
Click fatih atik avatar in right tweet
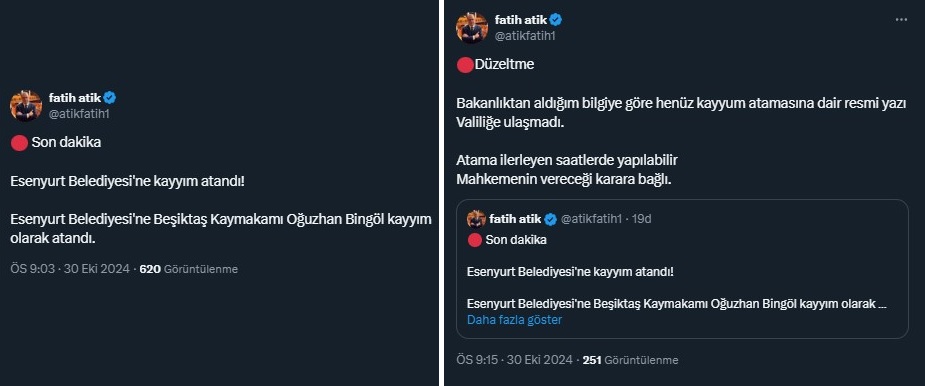click(472, 27)
